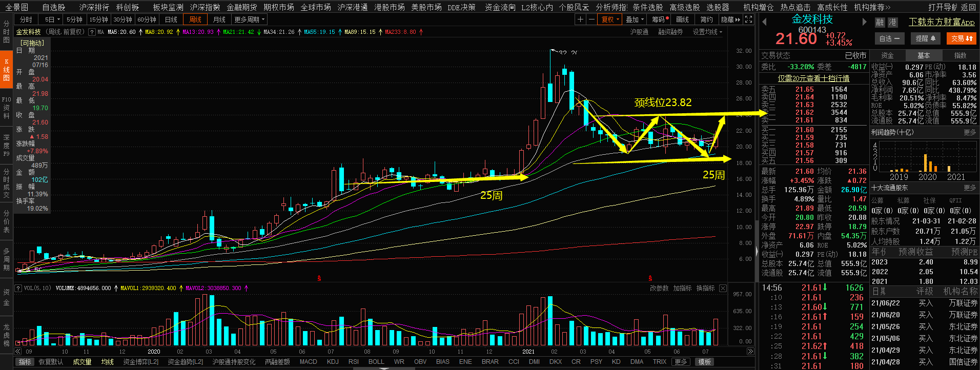This screenshot has width=980, height=370.
Task: Open the 设置均线 dropdown
Action: pos(707,32)
